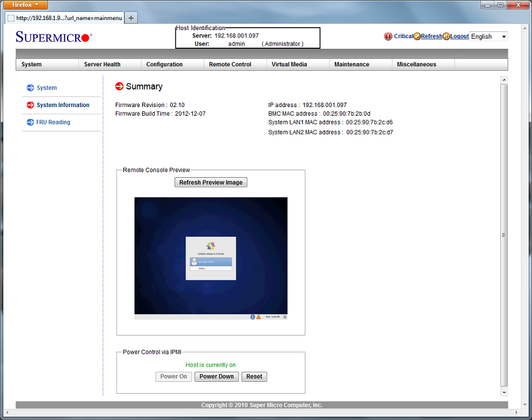Click the Refresh Preview Image button
This screenshot has height=420, width=532.
tap(211, 183)
